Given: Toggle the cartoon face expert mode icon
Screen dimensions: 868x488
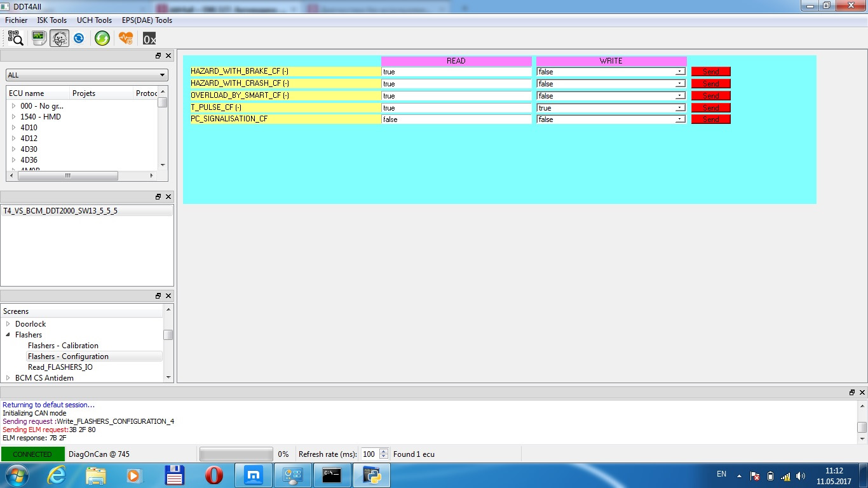Looking at the screenshot, I should click(60, 38).
